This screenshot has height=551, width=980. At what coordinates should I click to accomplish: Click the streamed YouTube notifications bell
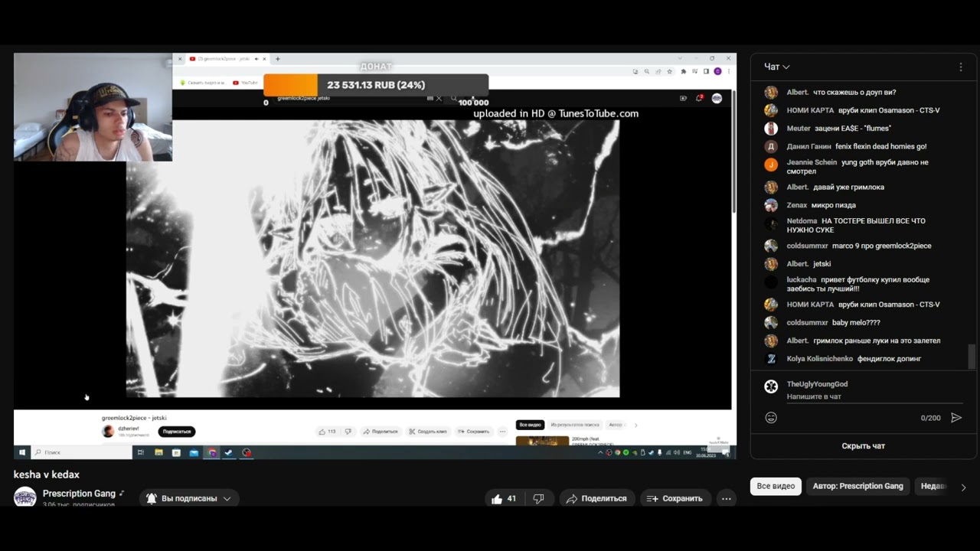pos(699,98)
